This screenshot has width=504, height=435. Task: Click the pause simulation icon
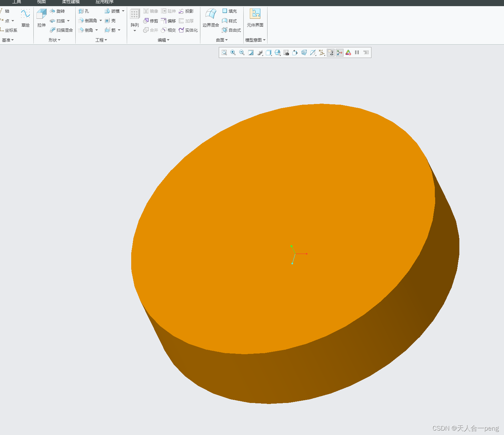(357, 52)
